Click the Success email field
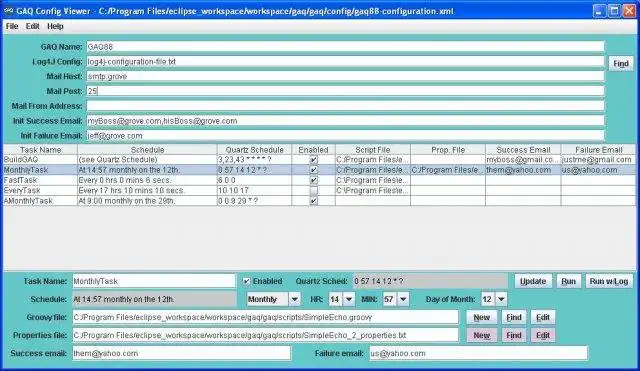This screenshot has height=371, width=640. 182,353
